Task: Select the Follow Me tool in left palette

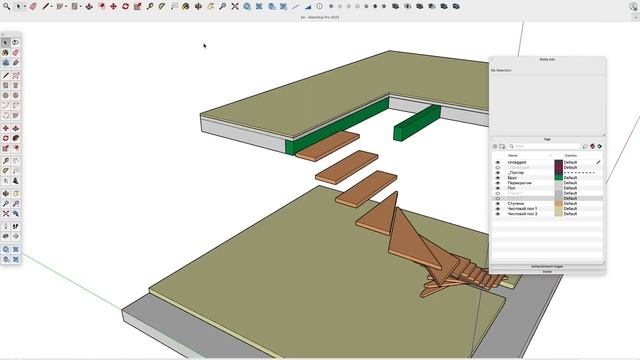Action: click(16, 138)
